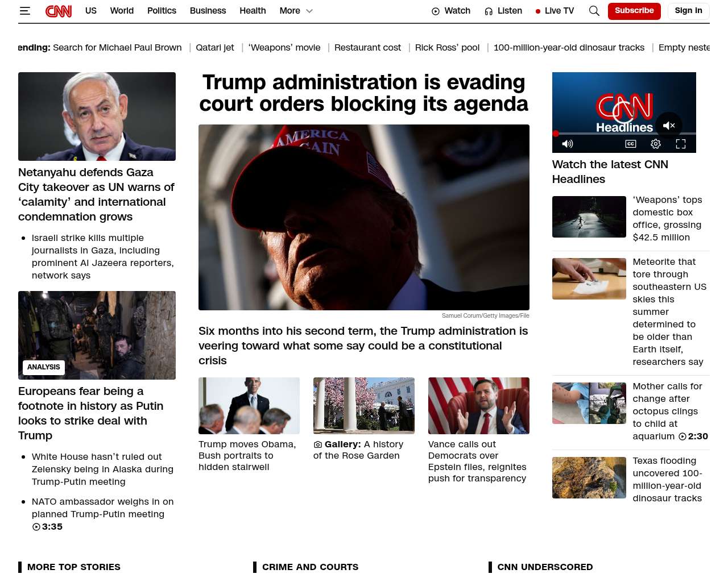Expand the More dropdown chevron
The height and width of the screenshot is (582, 728).
coord(309,11)
